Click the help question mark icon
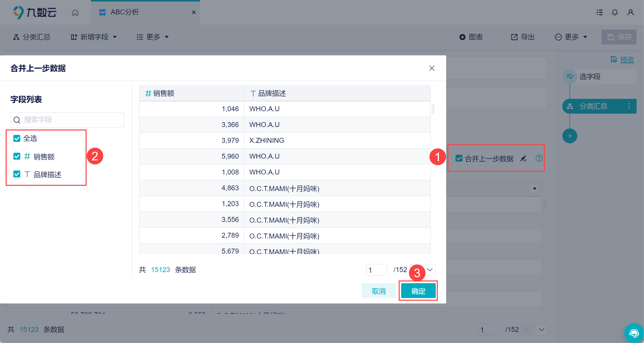The height and width of the screenshot is (343, 644). click(x=539, y=158)
